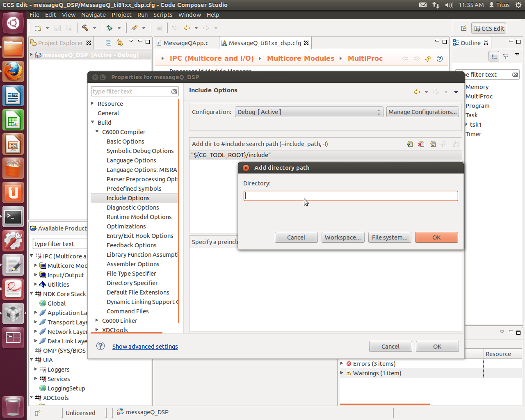
Task: Click OK in the Add directory path dialog
Action: (436, 237)
